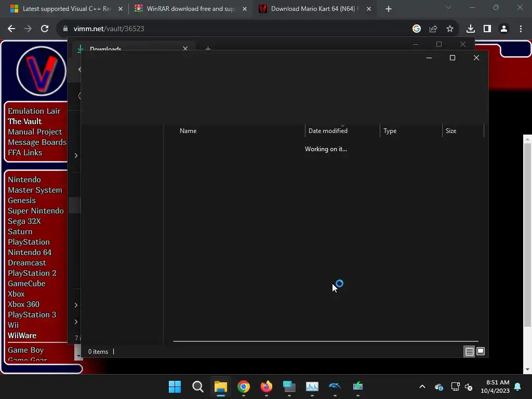The width and height of the screenshot is (532, 399).
Task: Add new tab in File Explorer
Action: click(208, 49)
